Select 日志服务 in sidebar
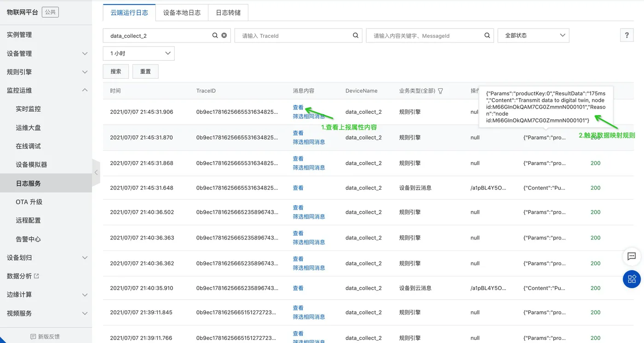 46,183
